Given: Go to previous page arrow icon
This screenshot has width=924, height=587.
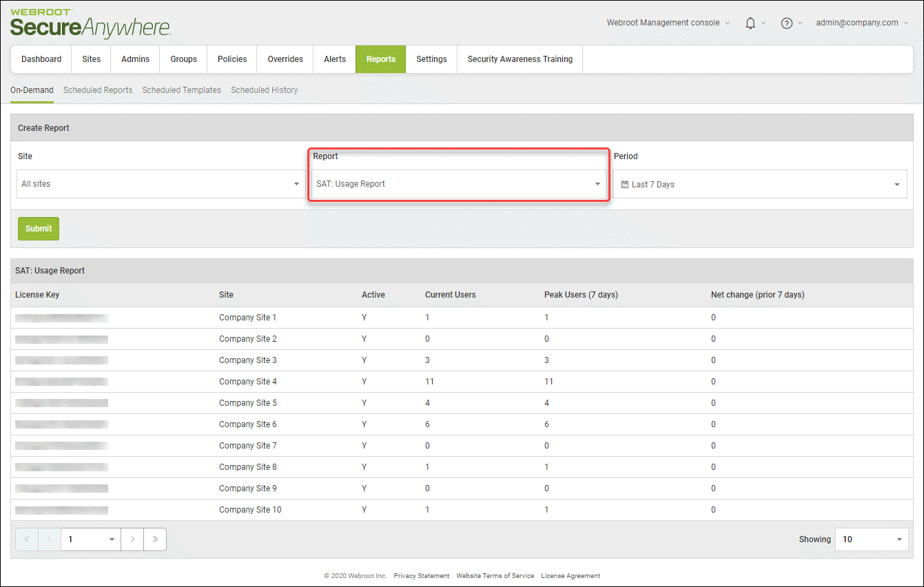Looking at the screenshot, I should 50,539.
